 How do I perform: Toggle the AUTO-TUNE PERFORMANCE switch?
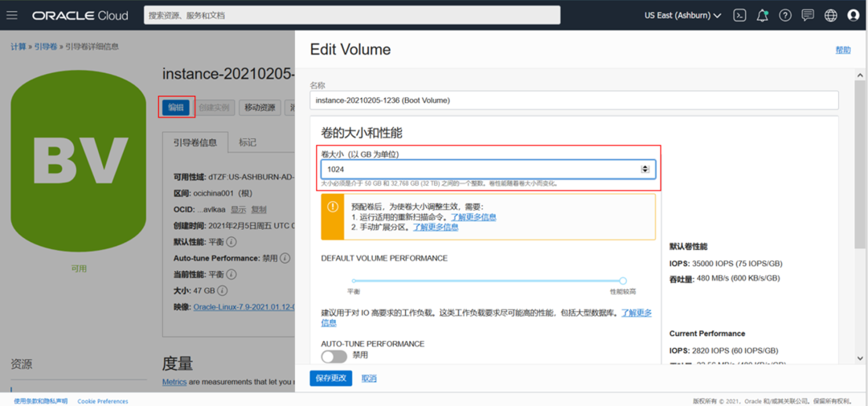pos(334,356)
